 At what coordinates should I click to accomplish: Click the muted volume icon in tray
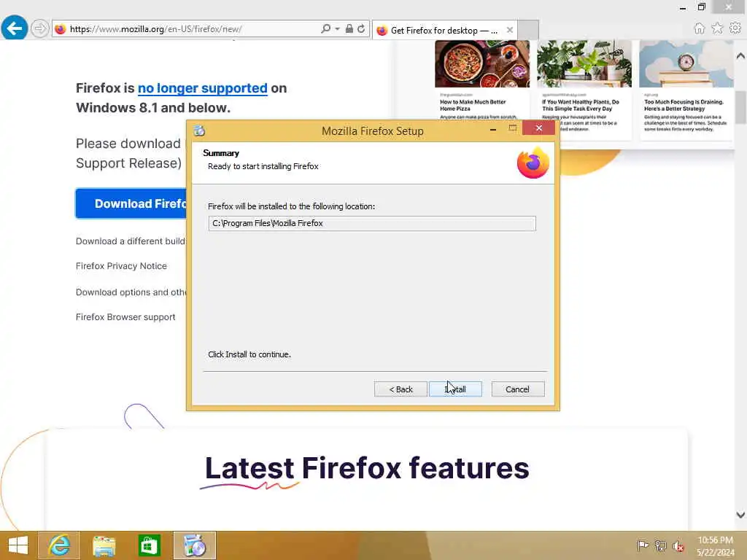coord(678,546)
